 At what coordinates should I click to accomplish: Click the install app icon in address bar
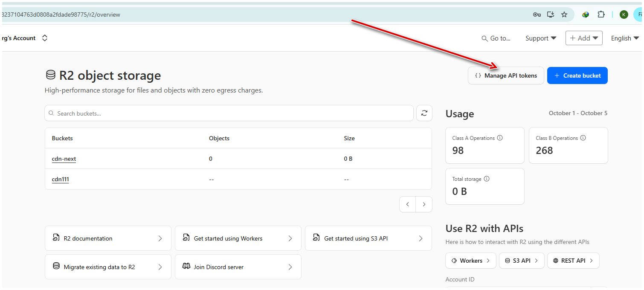tap(551, 14)
